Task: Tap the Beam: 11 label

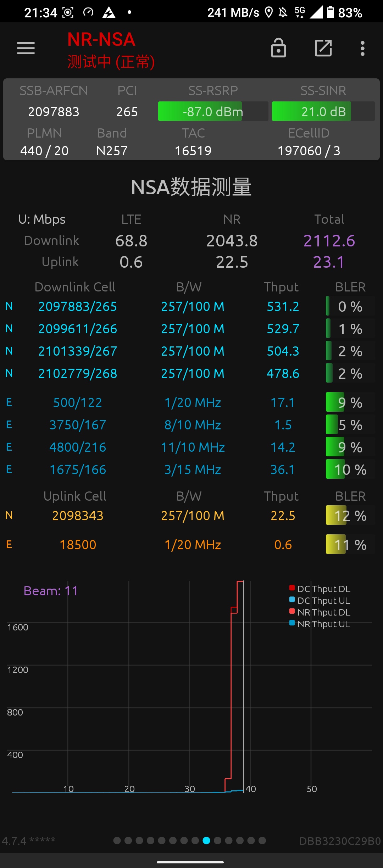Action: pyautogui.click(x=51, y=591)
